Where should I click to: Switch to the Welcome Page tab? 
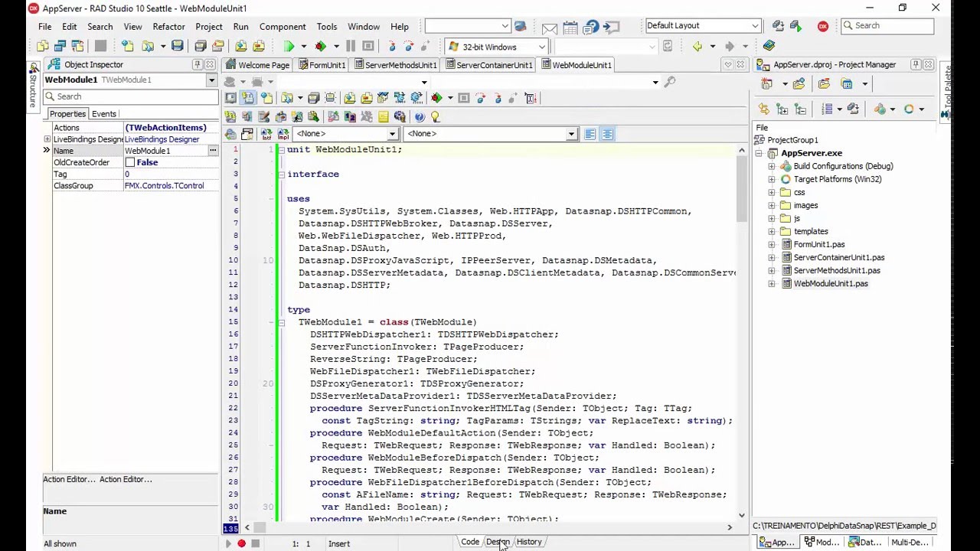257,65
